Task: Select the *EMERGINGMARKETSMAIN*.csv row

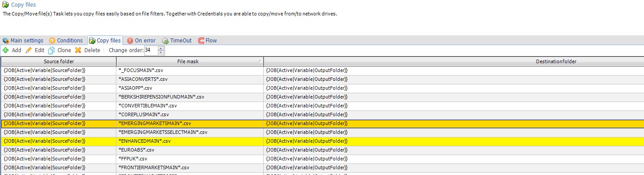Action: click(322, 123)
